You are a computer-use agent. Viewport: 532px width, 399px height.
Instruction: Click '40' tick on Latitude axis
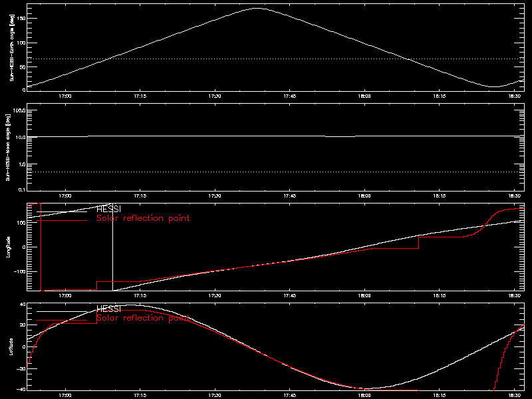23,305
